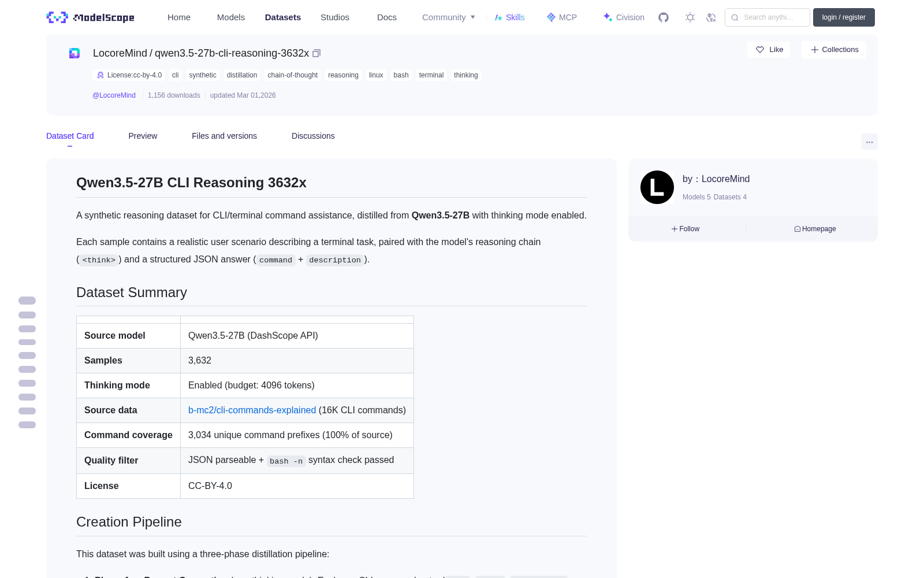The width and height of the screenshot is (924, 578).
Task: Open LocoreMind Homepage
Action: (x=815, y=229)
